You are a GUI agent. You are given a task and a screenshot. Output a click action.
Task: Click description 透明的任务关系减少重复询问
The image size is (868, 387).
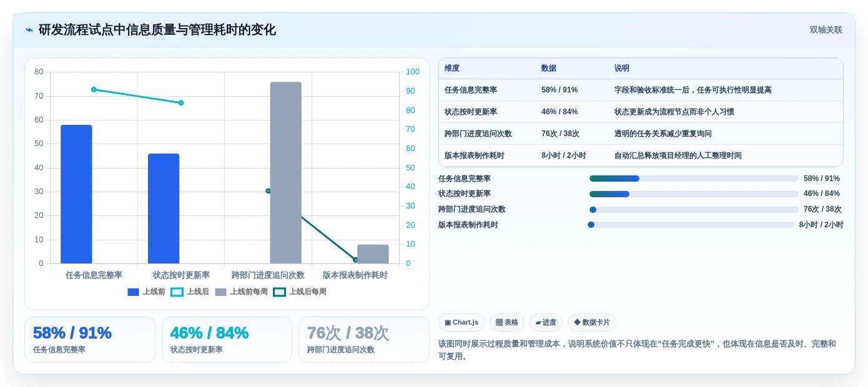pyautogui.click(x=663, y=134)
